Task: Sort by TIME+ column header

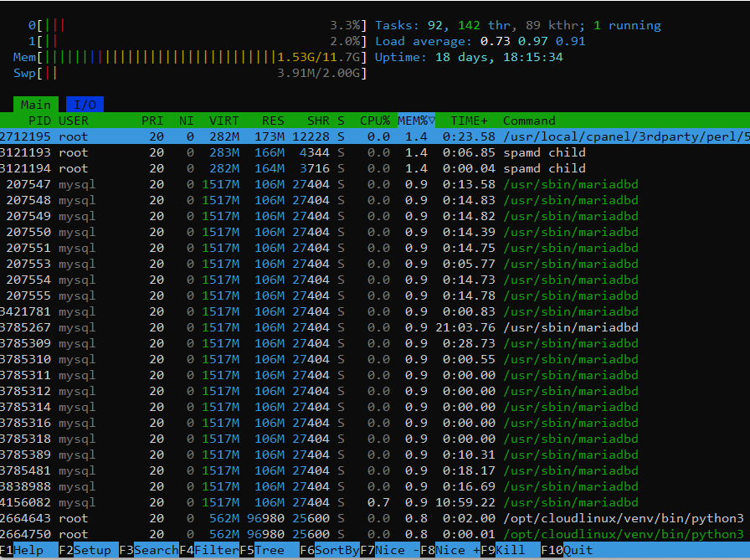Action: pos(469,121)
